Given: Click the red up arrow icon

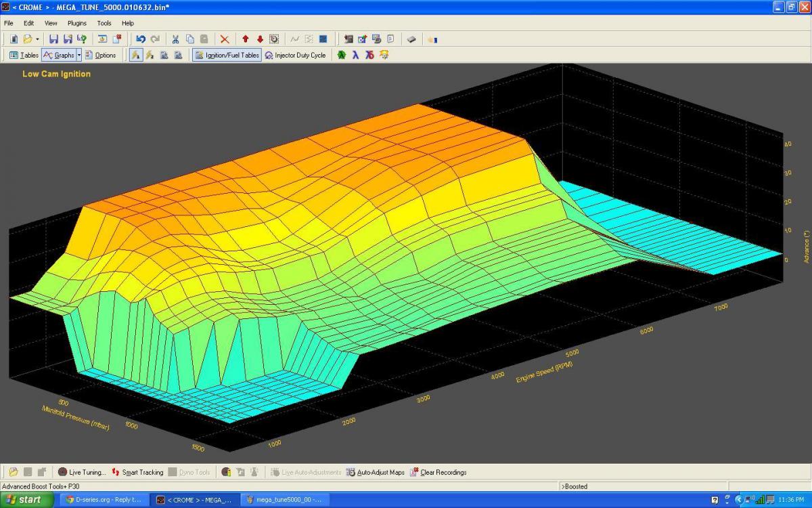Looking at the screenshot, I should tap(246, 39).
